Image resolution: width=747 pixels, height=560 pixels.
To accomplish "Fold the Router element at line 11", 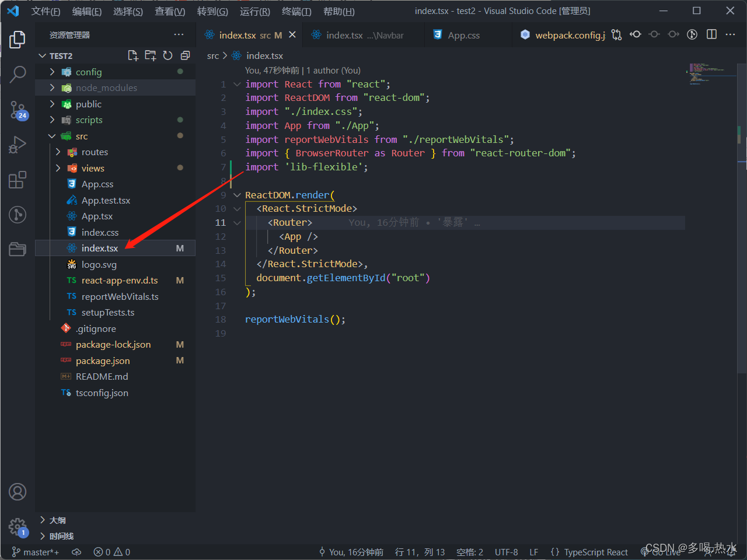I will (x=237, y=222).
